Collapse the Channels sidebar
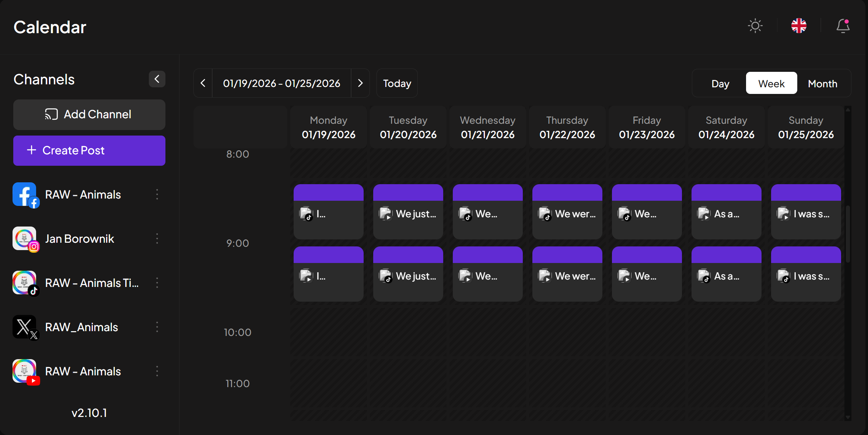Image resolution: width=868 pixels, height=435 pixels. [157, 79]
